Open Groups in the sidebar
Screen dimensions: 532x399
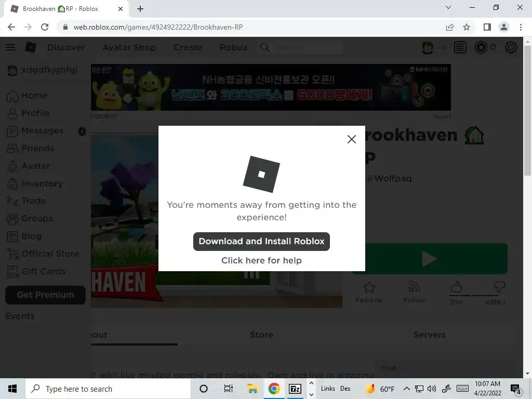(30, 219)
